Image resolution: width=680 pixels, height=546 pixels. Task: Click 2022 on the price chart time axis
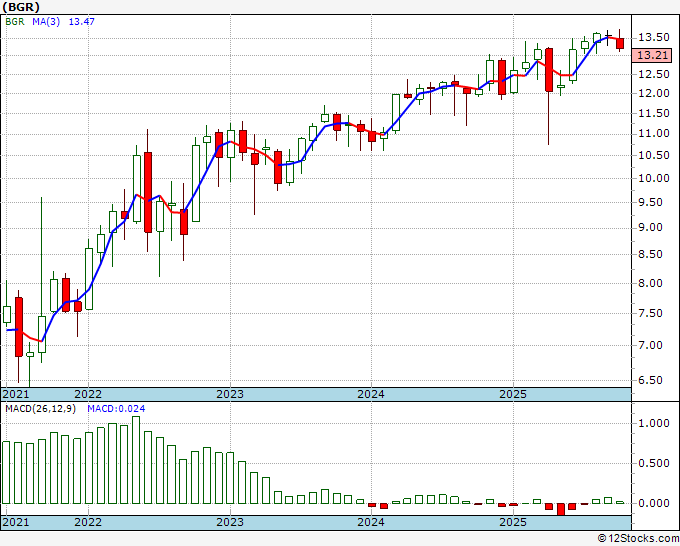coord(88,394)
